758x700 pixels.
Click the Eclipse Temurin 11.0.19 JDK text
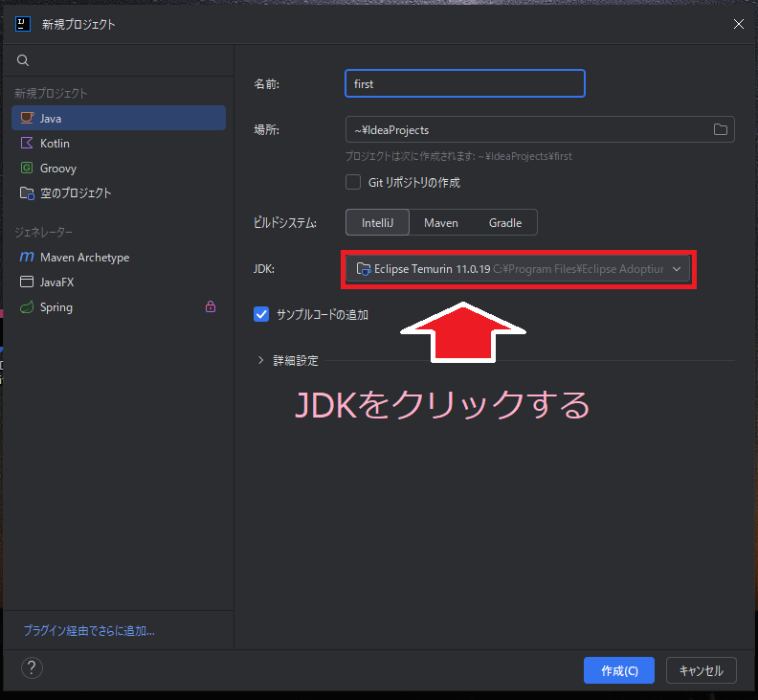433,269
